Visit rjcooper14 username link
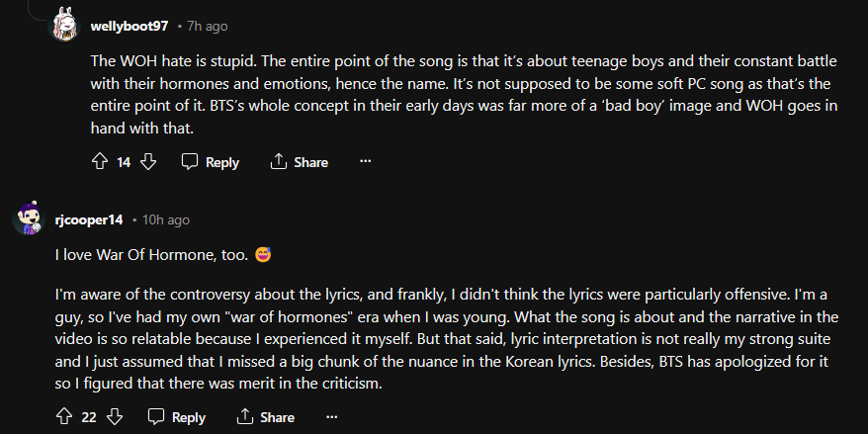 89,219
